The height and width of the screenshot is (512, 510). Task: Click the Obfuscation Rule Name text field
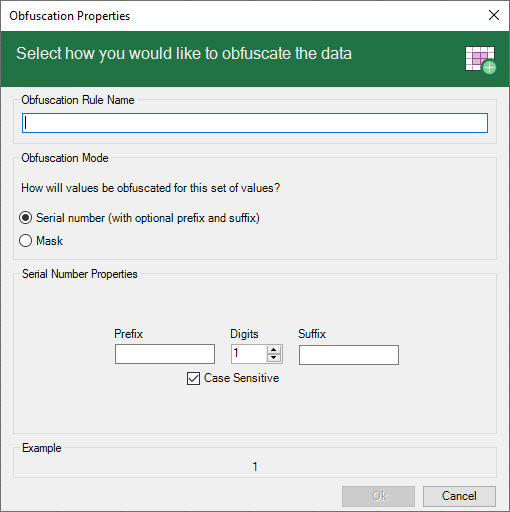pyautogui.click(x=255, y=123)
